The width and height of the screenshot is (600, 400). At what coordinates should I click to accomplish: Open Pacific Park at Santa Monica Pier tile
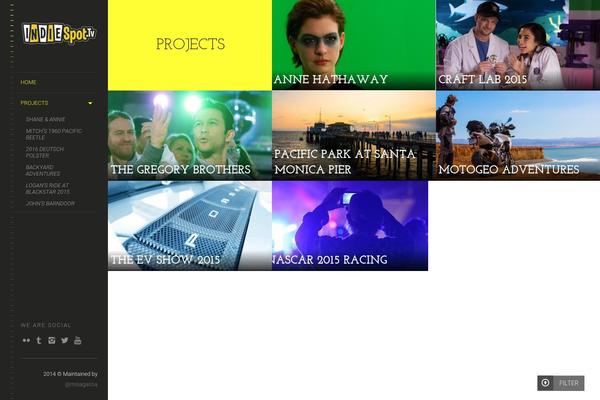click(x=354, y=136)
